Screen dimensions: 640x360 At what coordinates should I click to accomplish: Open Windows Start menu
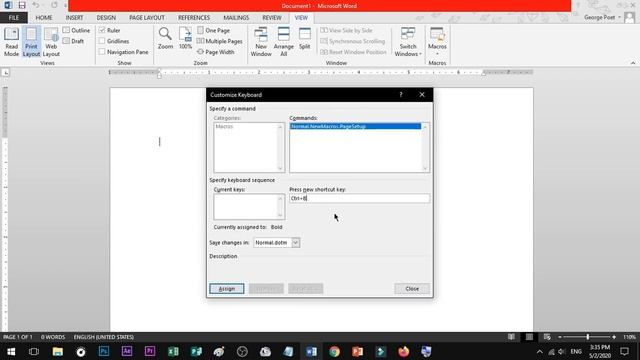[11, 351]
